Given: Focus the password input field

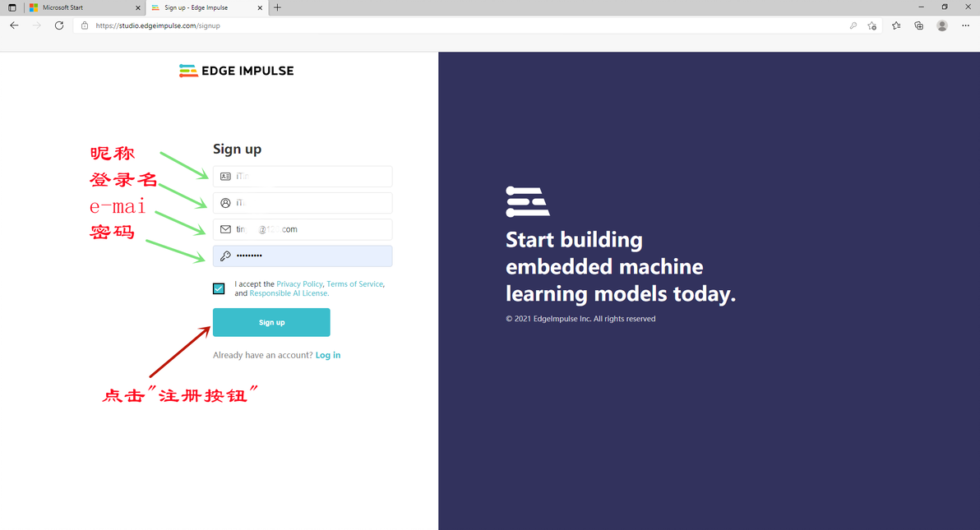Looking at the screenshot, I should [x=303, y=256].
